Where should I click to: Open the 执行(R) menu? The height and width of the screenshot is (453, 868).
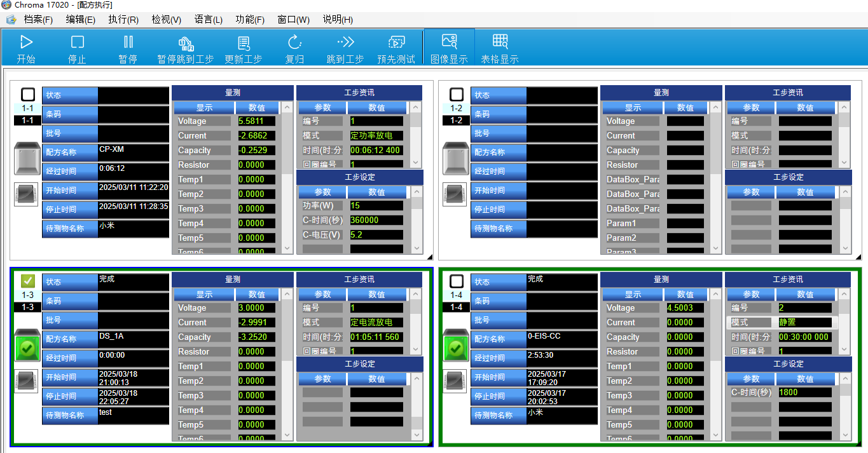click(123, 20)
